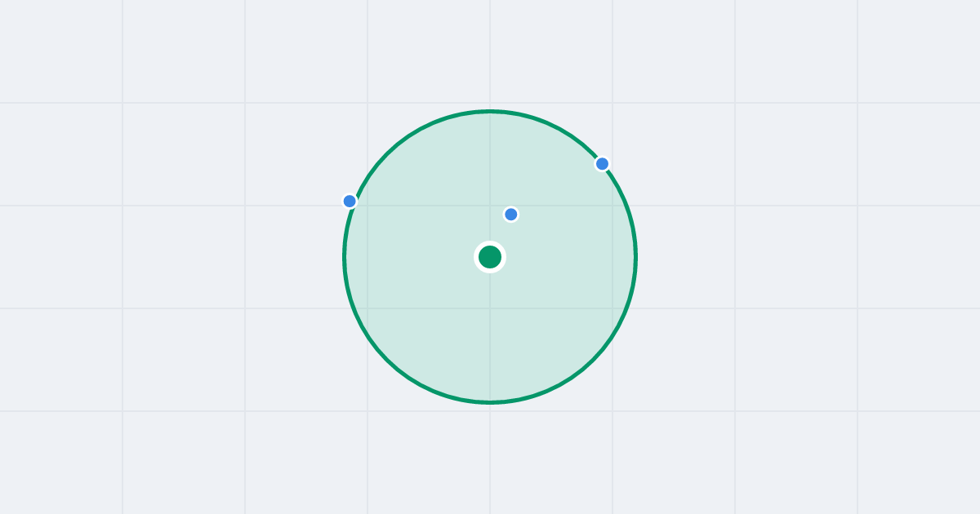Click the green center point of circle
Viewport: 980px width, 514px height.
coord(490,257)
